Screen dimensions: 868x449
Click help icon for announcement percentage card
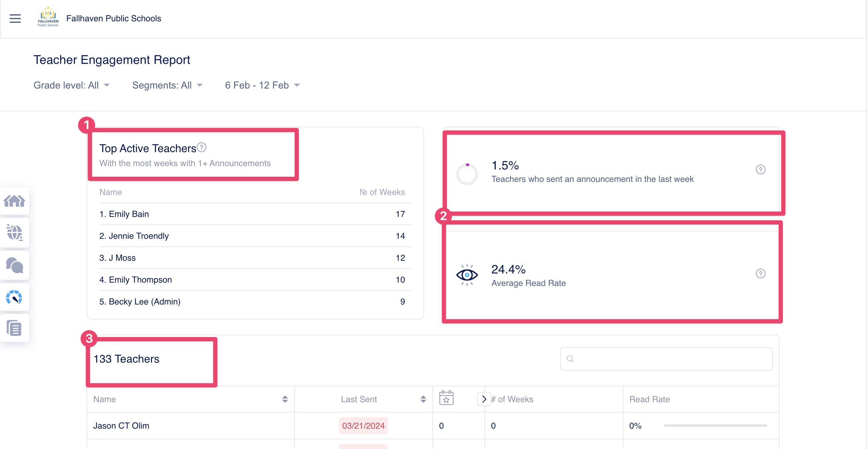click(x=760, y=169)
